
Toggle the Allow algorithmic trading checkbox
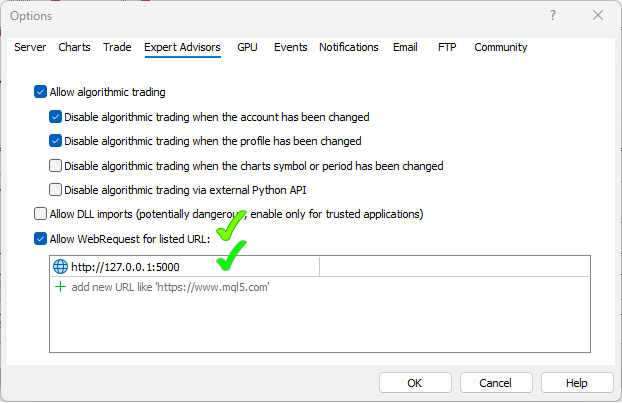41,92
